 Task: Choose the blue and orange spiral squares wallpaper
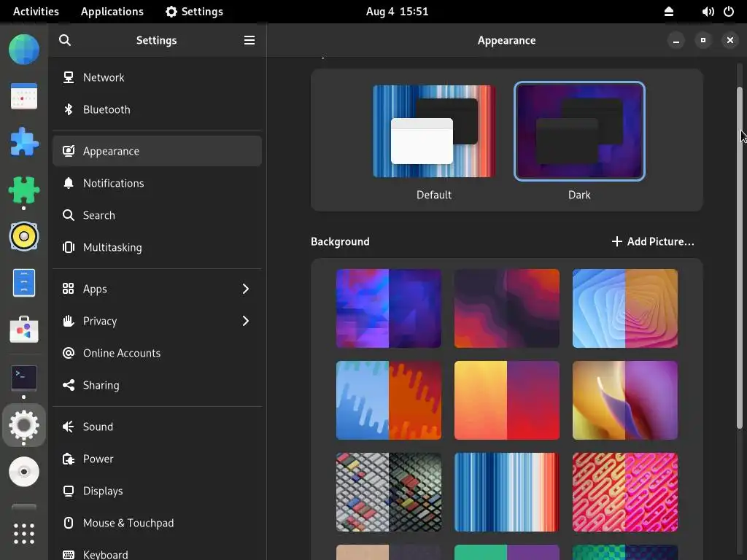tap(625, 308)
